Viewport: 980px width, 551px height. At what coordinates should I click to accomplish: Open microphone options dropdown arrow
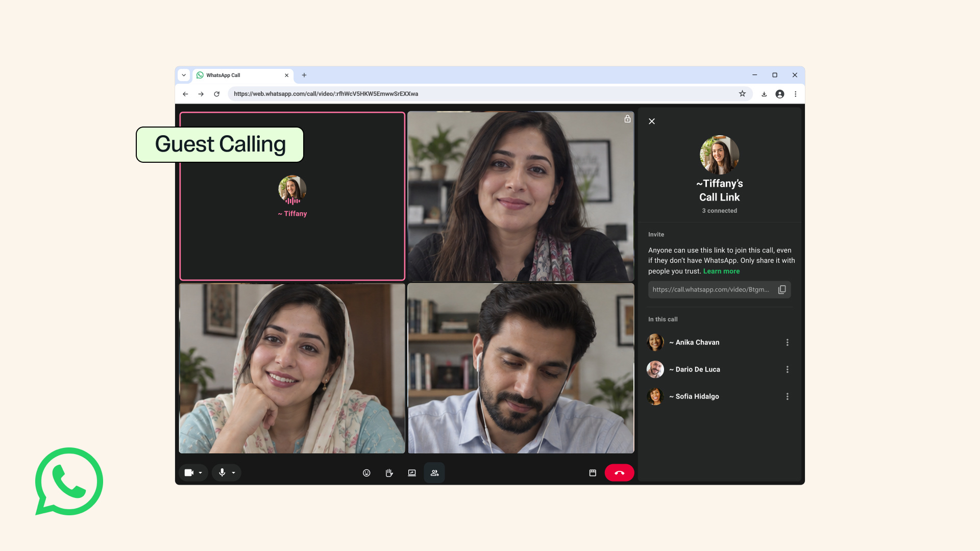click(x=234, y=473)
